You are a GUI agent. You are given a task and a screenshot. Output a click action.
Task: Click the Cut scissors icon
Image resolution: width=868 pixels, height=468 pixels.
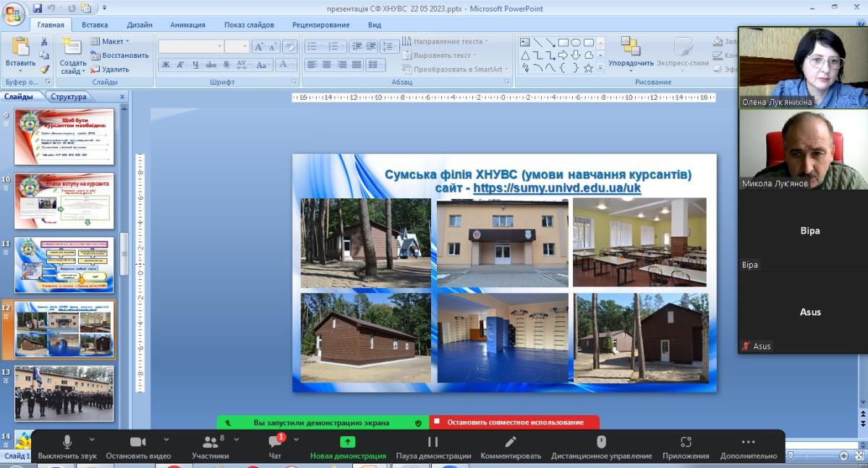tap(44, 43)
